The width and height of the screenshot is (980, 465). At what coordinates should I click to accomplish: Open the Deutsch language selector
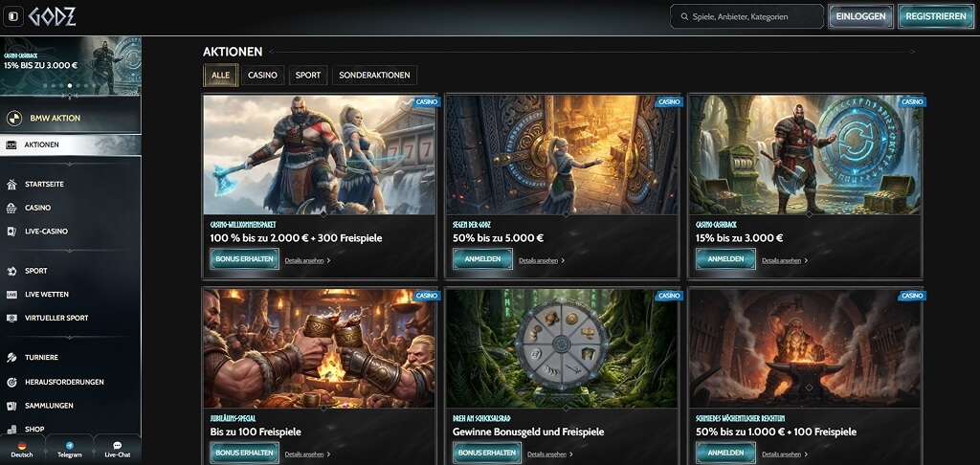point(22,450)
